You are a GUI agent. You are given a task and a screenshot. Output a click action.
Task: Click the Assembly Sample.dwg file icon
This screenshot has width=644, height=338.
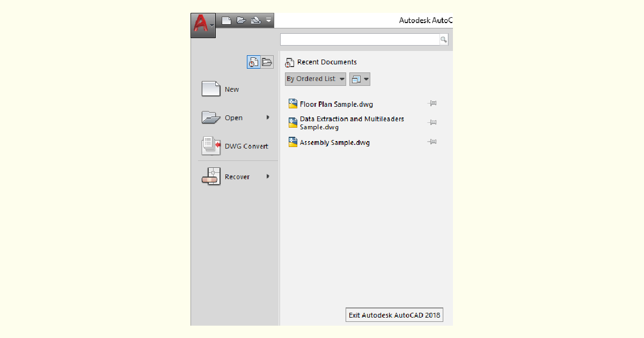click(292, 142)
